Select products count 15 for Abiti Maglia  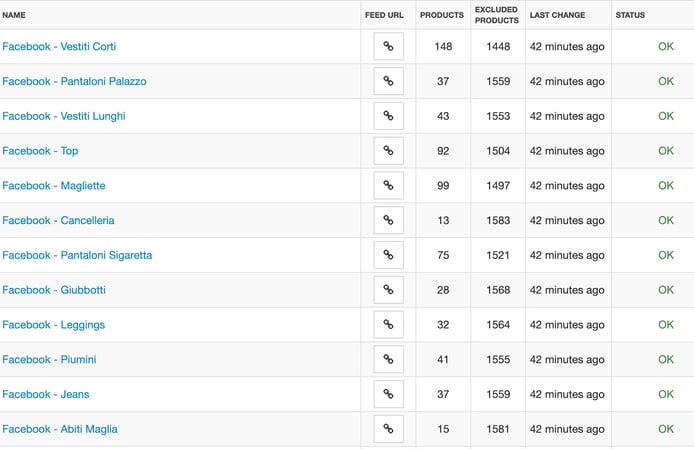[443, 429]
